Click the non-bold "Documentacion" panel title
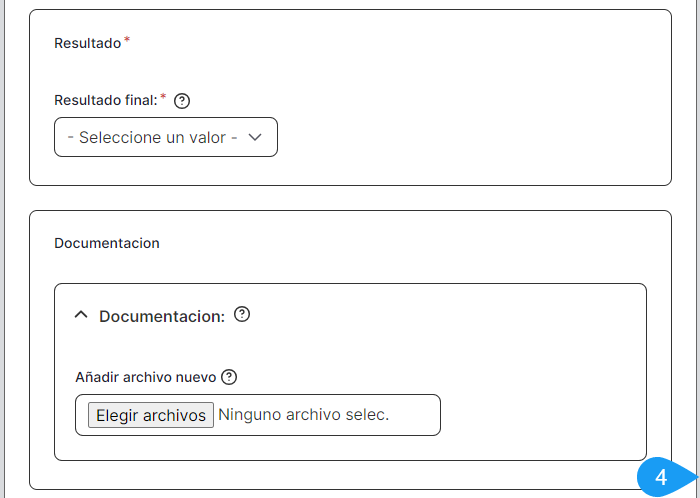Screen dimensions: 700x498 click(x=107, y=243)
